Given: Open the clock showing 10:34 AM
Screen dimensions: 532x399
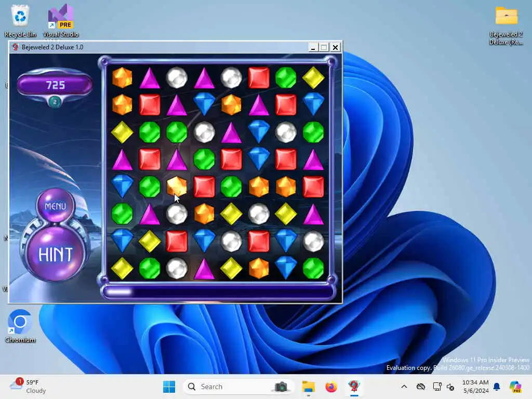Looking at the screenshot, I should pos(475,387).
